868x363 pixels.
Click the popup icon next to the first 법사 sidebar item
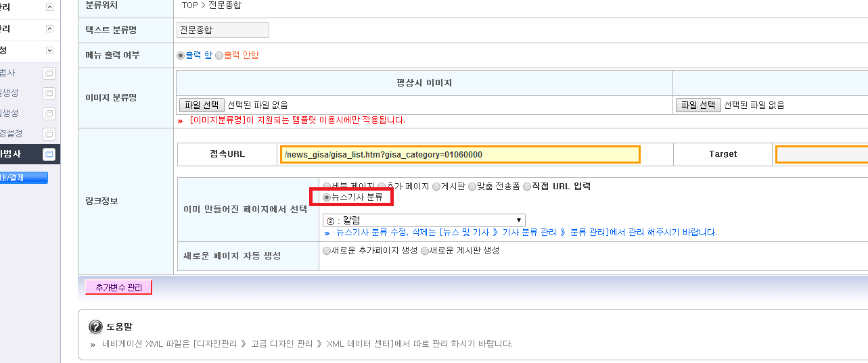[49, 73]
